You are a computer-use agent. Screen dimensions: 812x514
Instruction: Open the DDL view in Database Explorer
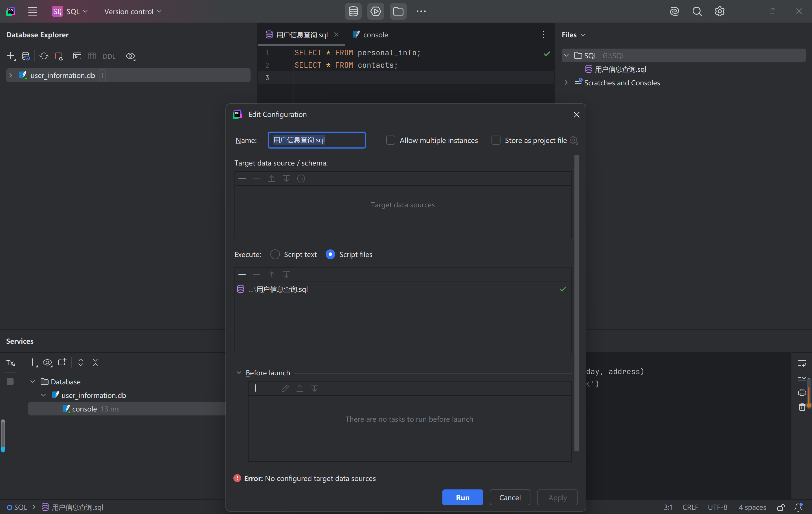109,56
